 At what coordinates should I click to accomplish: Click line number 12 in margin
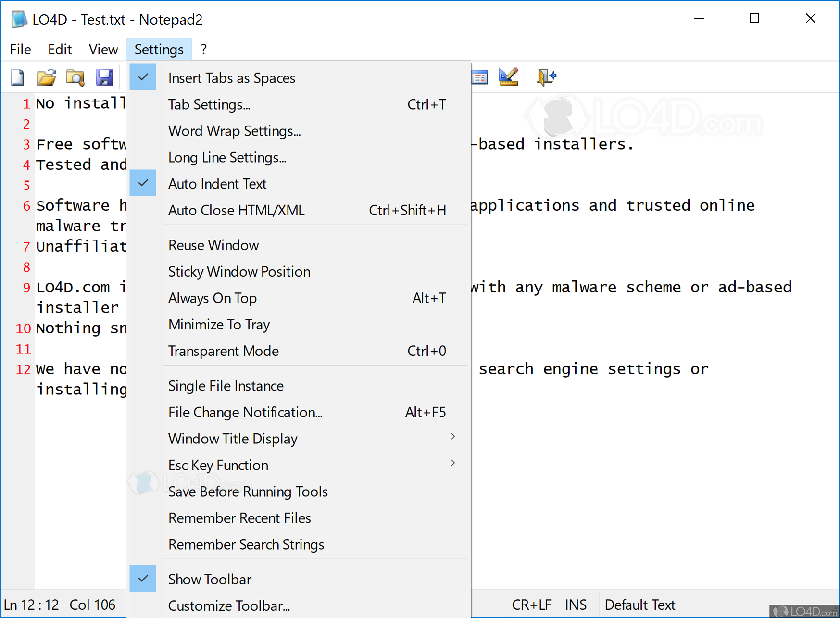23,369
